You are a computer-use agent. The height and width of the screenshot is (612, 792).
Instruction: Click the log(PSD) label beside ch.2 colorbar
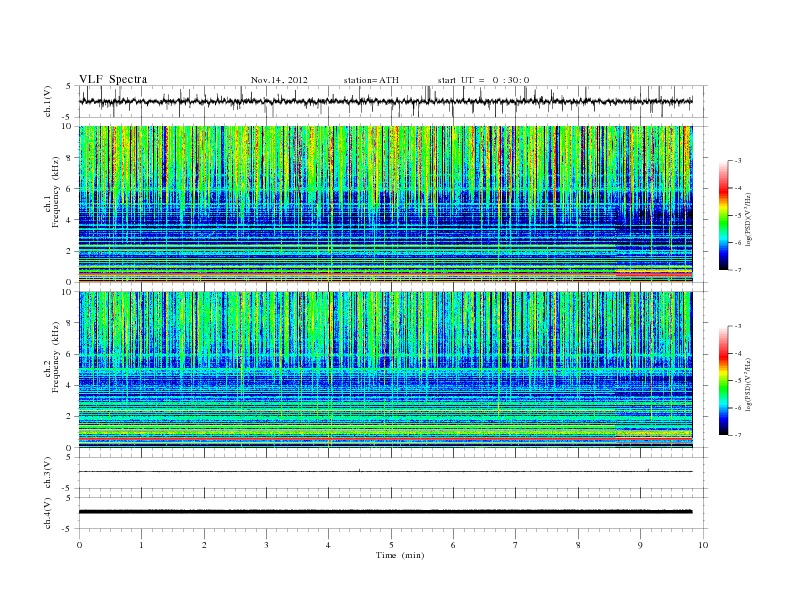pos(749,384)
